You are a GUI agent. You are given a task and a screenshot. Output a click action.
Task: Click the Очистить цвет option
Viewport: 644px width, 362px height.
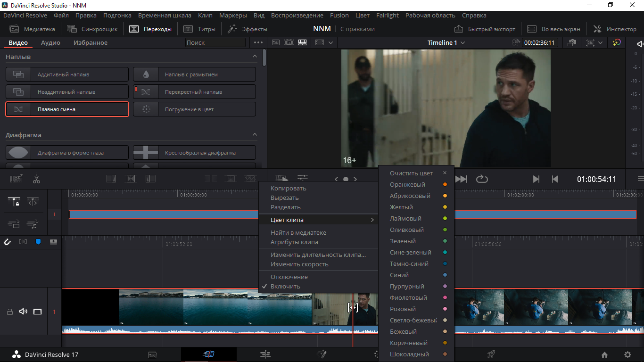click(416, 173)
